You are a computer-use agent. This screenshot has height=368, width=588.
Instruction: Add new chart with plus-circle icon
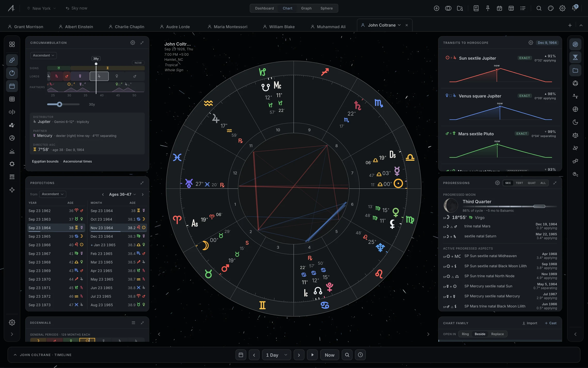pyautogui.click(x=436, y=8)
